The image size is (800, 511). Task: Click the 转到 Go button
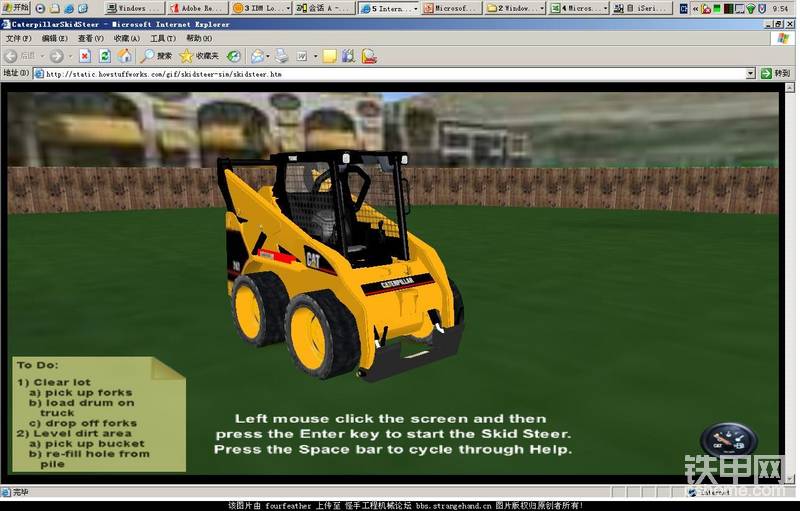tap(776, 73)
